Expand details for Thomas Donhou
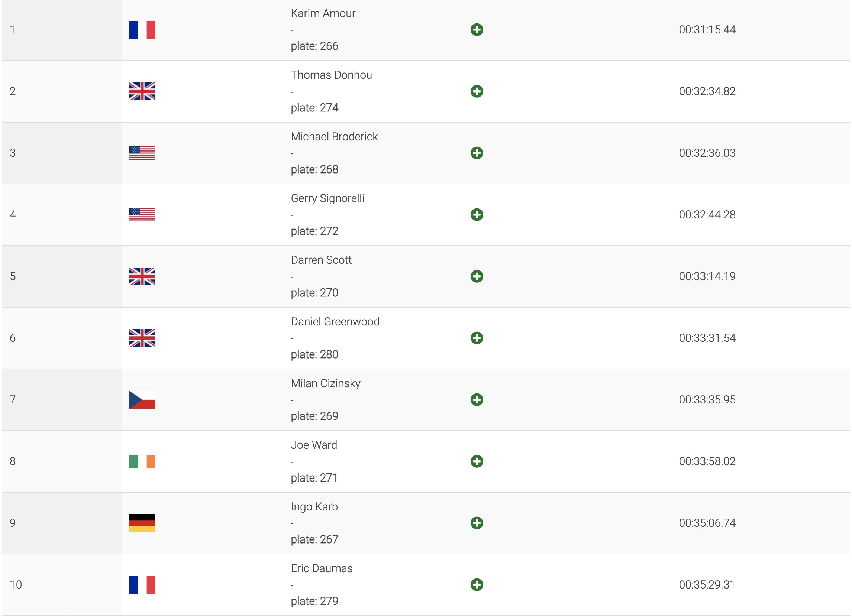This screenshot has width=852, height=616. (477, 91)
